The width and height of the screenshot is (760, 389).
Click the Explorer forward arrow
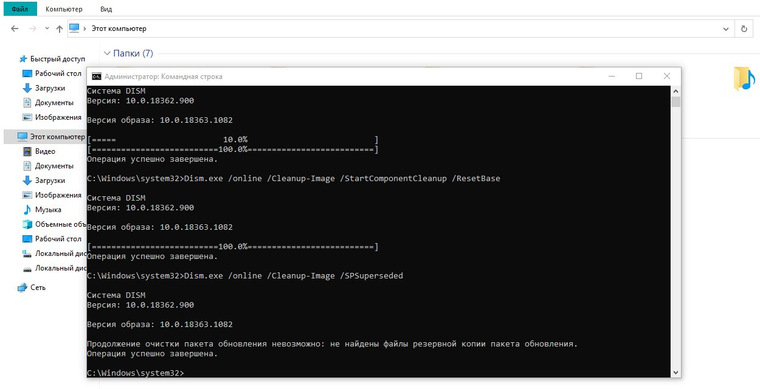[32, 29]
